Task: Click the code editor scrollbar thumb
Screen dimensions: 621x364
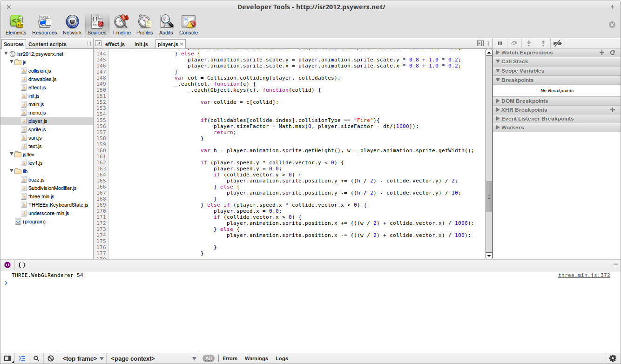Action: (489, 197)
